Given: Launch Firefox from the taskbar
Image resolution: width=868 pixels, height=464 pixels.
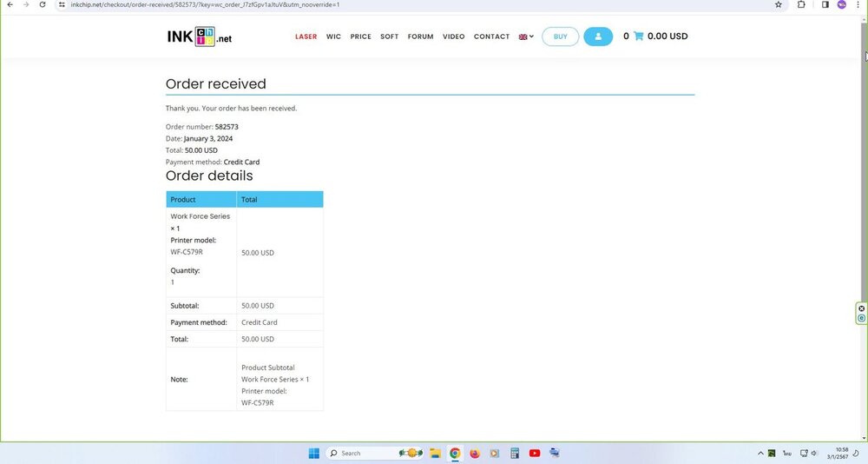Looking at the screenshot, I should (475, 453).
